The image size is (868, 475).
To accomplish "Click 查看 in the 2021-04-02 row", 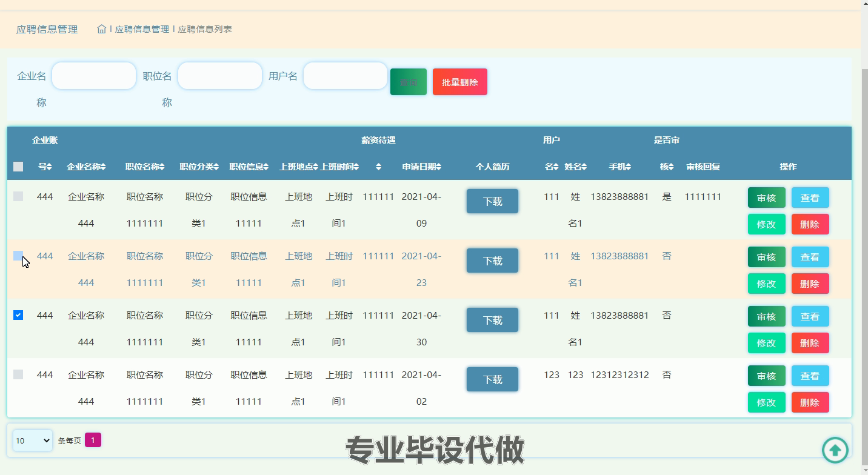I will 810,376.
